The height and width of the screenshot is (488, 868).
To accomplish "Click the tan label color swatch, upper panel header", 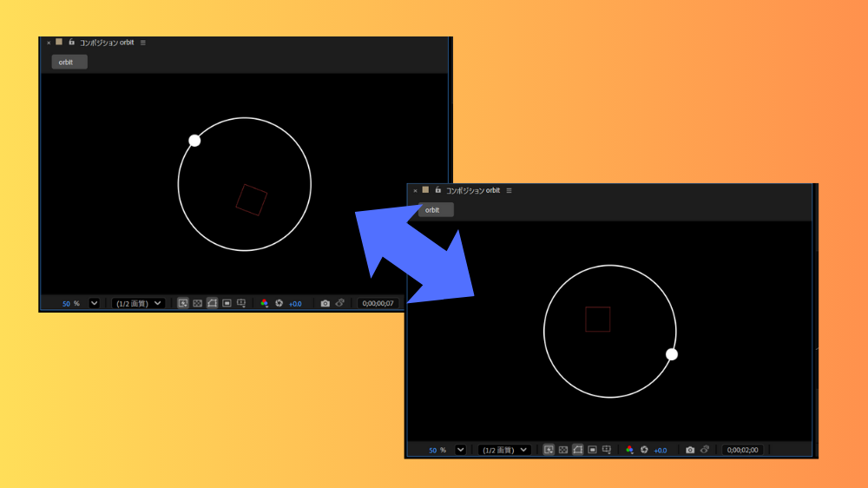I will [59, 42].
